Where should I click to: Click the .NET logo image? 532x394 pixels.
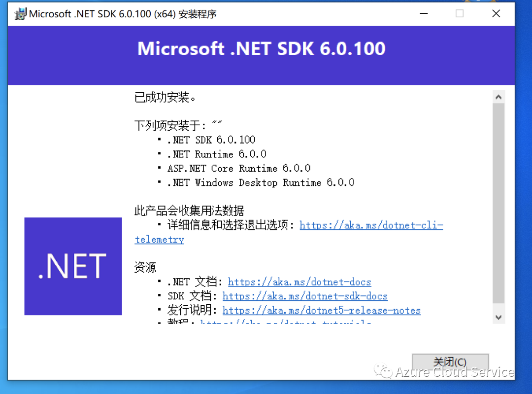(x=73, y=266)
